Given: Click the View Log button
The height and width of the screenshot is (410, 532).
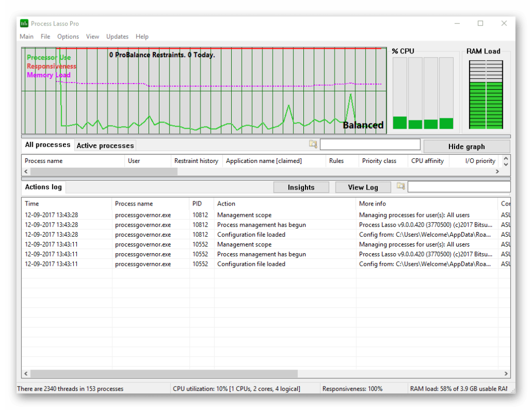Looking at the screenshot, I should [x=363, y=187].
